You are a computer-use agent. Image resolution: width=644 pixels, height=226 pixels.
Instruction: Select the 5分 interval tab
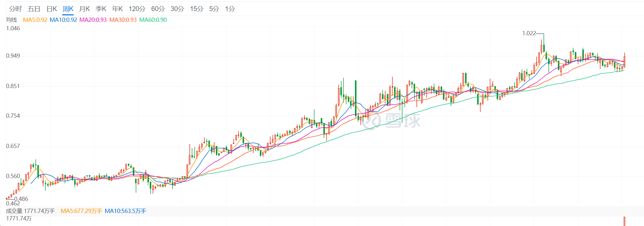pos(214,9)
